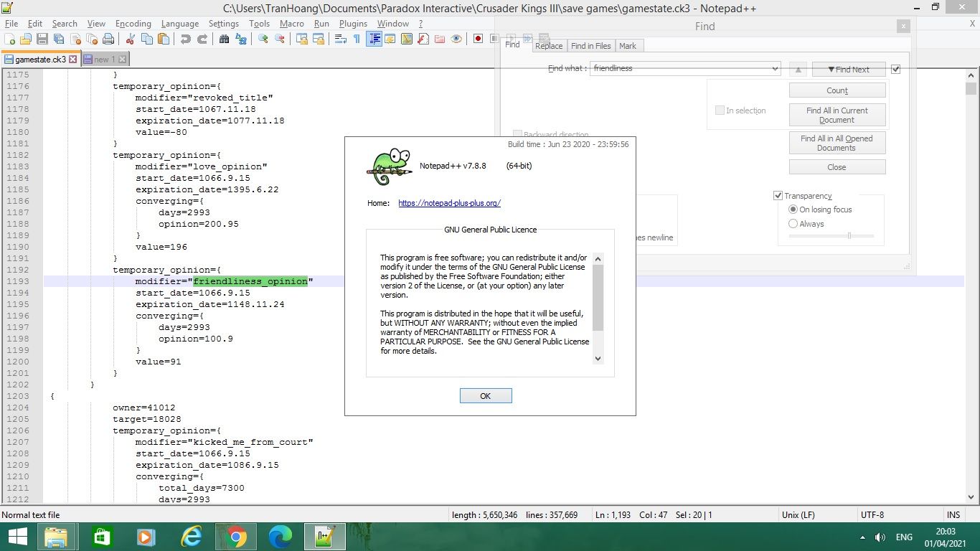980x551 pixels.
Task: Open Folder as Workspace toolbar icon
Action: click(440, 39)
